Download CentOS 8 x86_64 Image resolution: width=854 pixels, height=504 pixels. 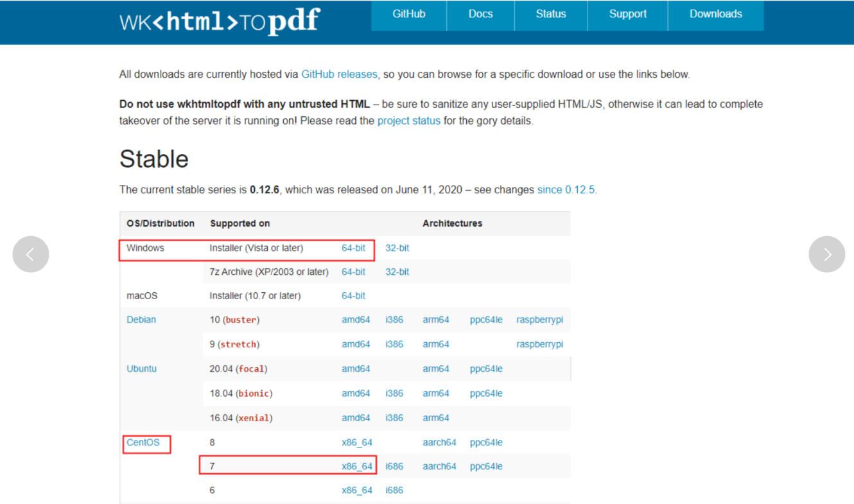coord(357,442)
